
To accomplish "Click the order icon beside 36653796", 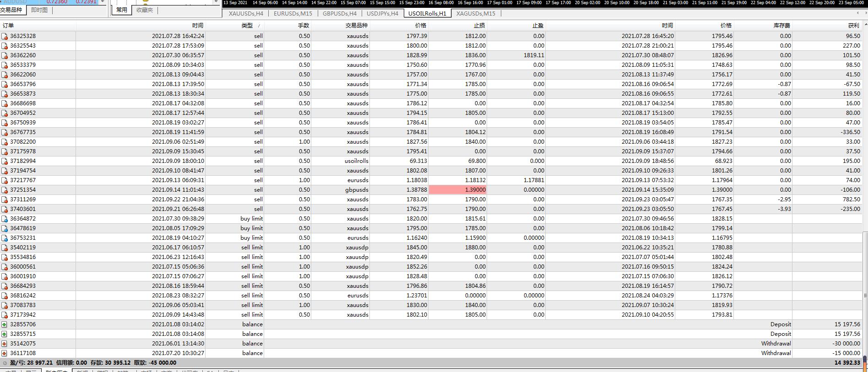I will 5,84.
